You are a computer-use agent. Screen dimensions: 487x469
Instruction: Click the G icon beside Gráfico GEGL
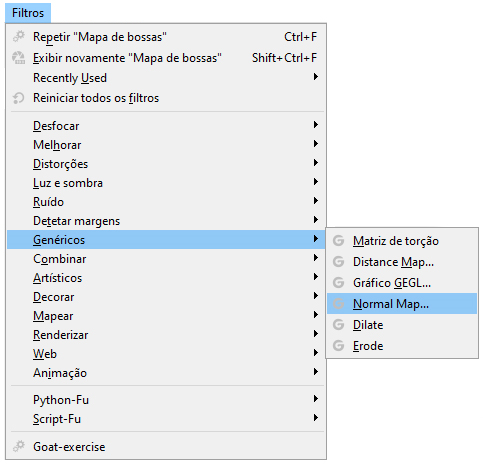pos(338,283)
